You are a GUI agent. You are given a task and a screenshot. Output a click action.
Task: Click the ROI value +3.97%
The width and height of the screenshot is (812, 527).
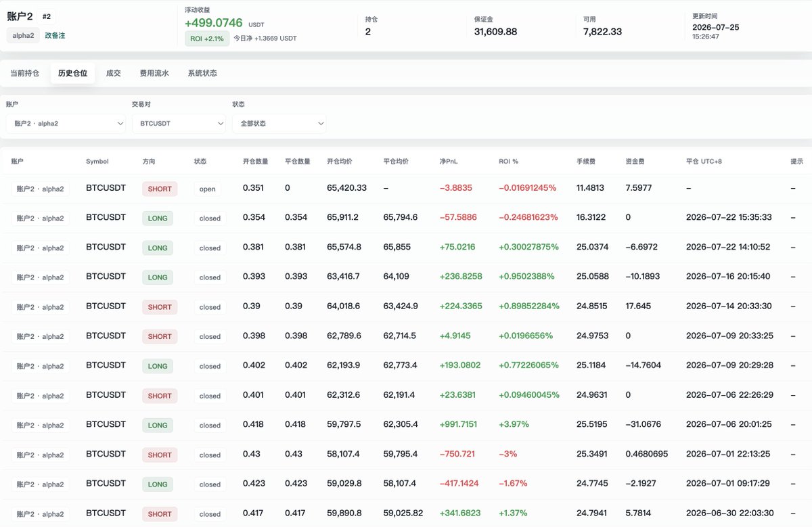click(514, 424)
